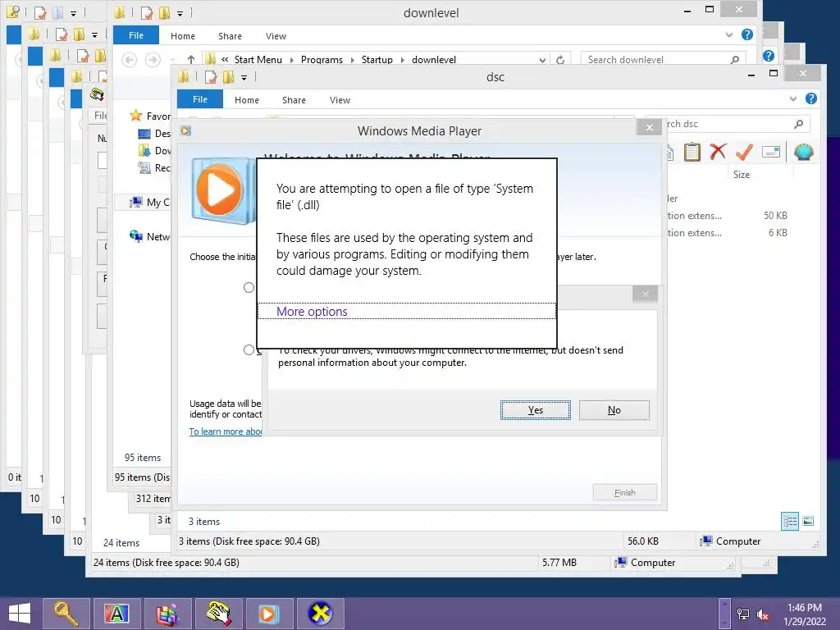Viewport: 840px width, 630px height.
Task: Go up one folder level in downlevel window
Action: pos(190,59)
